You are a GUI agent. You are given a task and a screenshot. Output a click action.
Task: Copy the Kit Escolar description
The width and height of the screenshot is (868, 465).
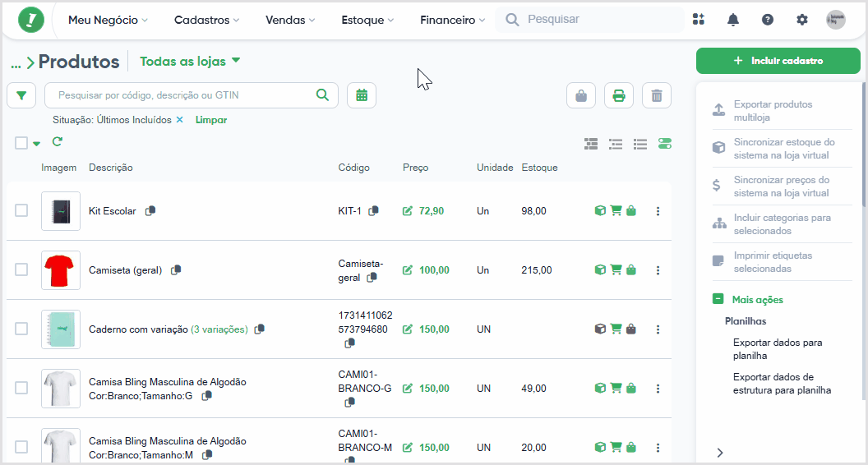(150, 210)
